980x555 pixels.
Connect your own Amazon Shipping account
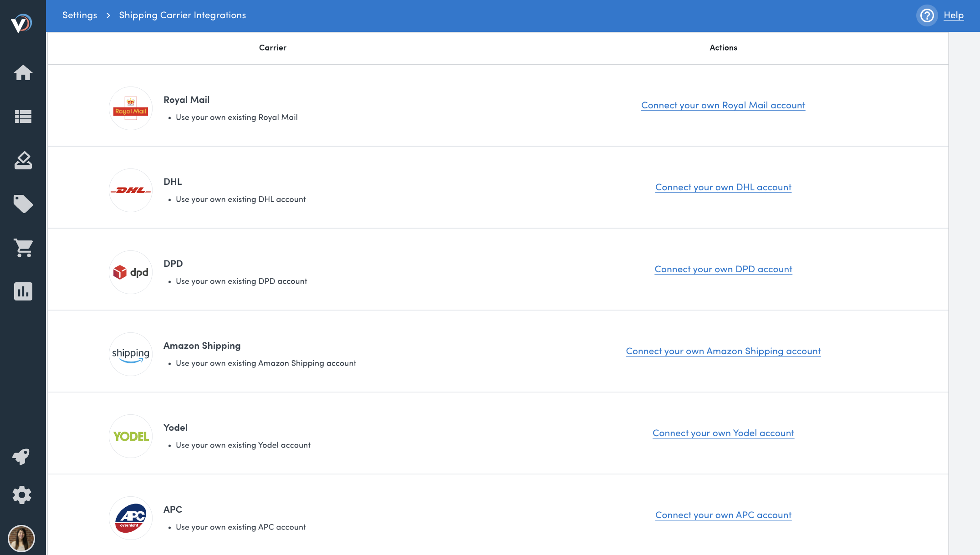click(723, 351)
